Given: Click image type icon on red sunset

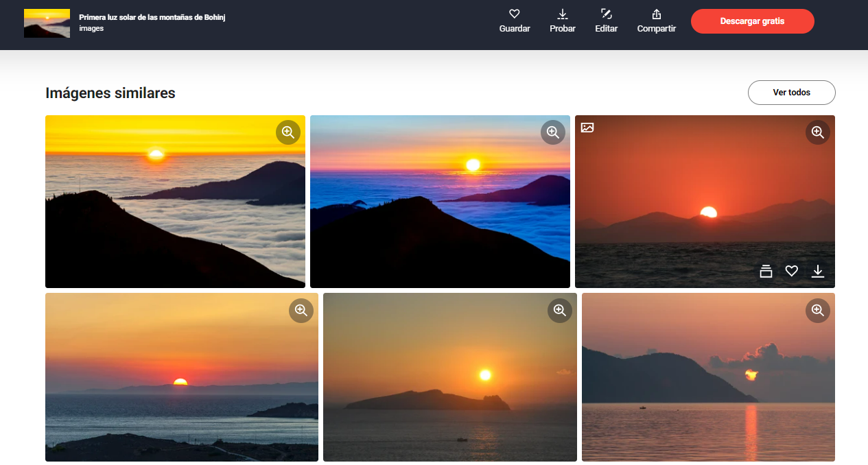Looking at the screenshot, I should pos(587,128).
